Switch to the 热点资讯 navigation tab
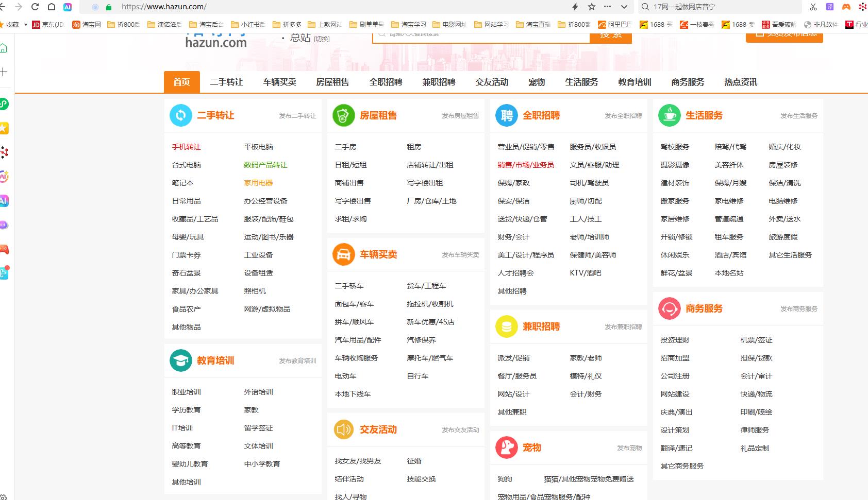Screen dimensions: 868x500 (x=741, y=82)
